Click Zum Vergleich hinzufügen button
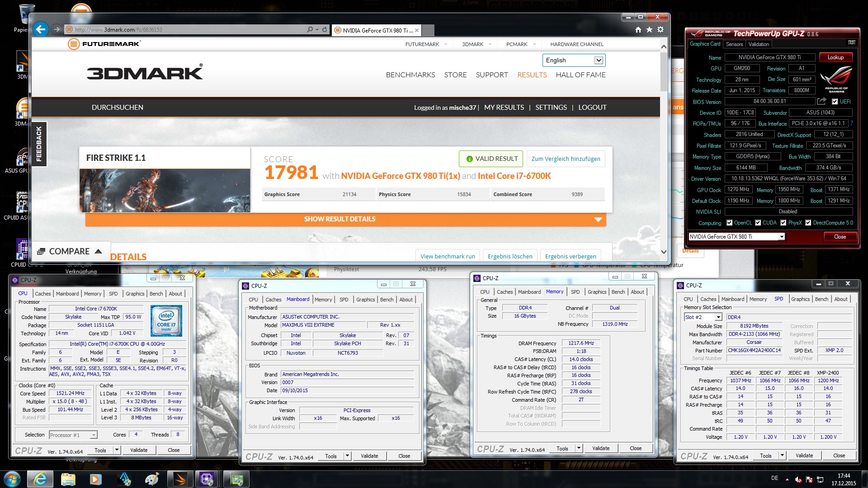The image size is (868, 488). [x=566, y=159]
